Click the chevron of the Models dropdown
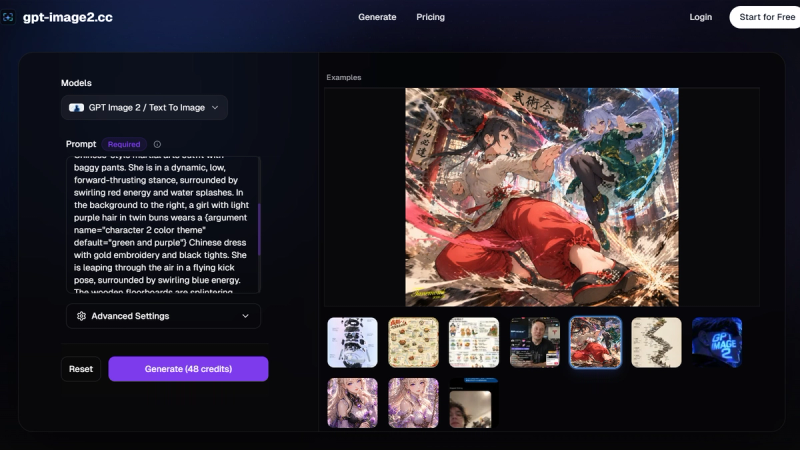The width and height of the screenshot is (800, 450). 215,108
